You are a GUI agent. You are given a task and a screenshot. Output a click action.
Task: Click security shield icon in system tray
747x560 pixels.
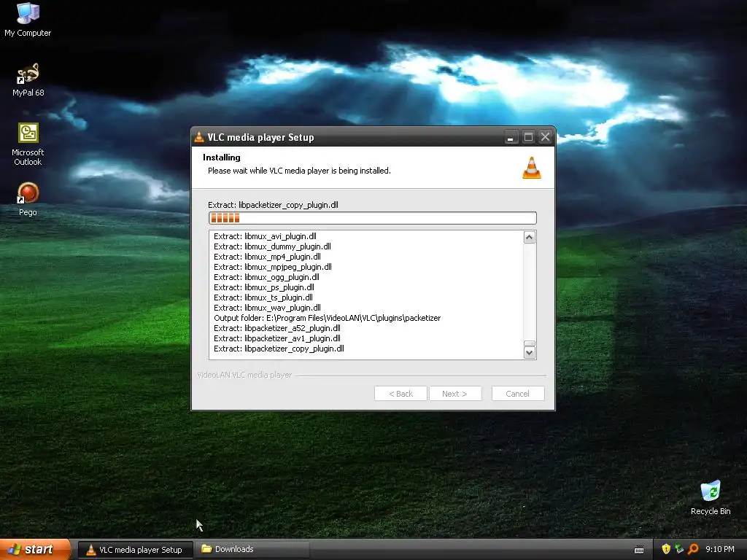pyautogui.click(x=666, y=549)
